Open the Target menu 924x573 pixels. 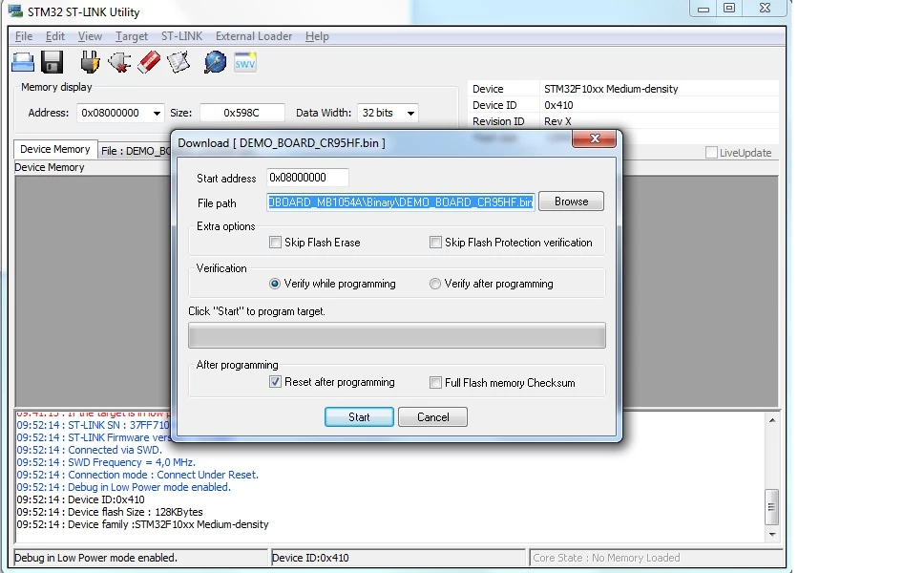coord(132,36)
